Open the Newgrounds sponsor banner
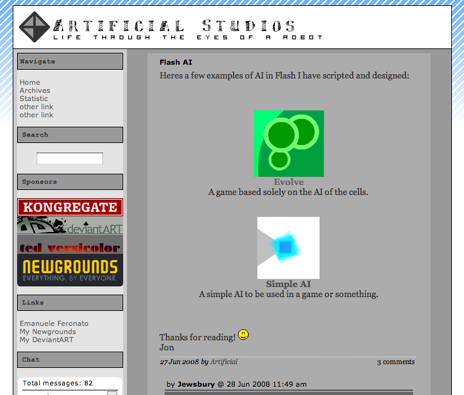This screenshot has height=395, width=464. pos(70,270)
